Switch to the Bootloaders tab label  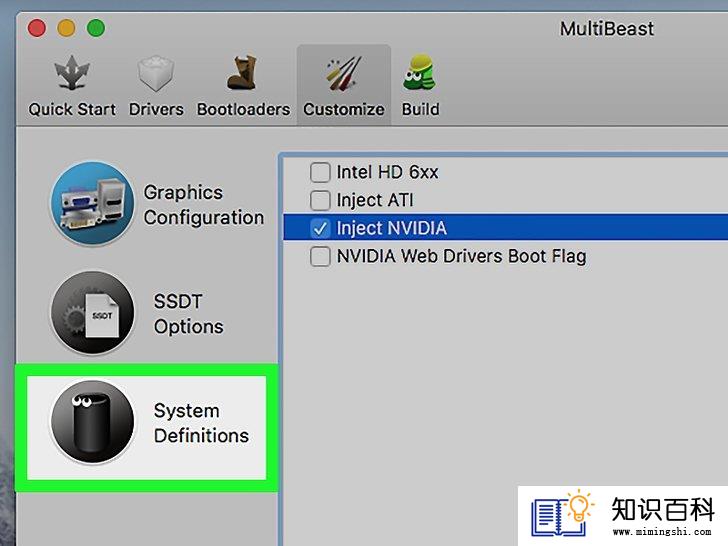[243, 110]
